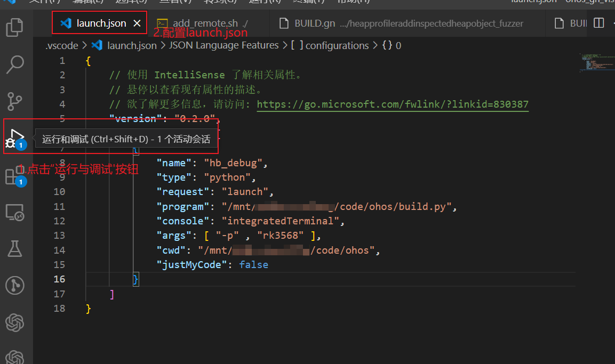Expand the .vscode breadcrumb folder
This screenshot has height=364, width=615.
click(x=62, y=46)
